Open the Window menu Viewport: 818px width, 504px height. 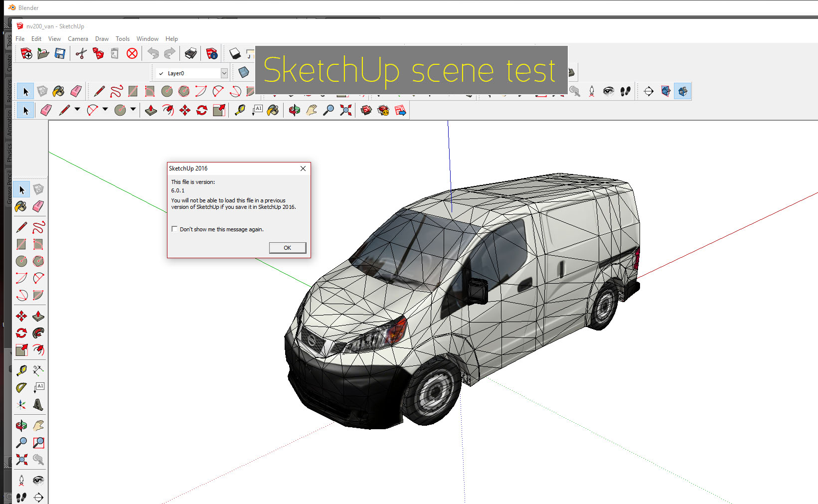click(x=148, y=39)
